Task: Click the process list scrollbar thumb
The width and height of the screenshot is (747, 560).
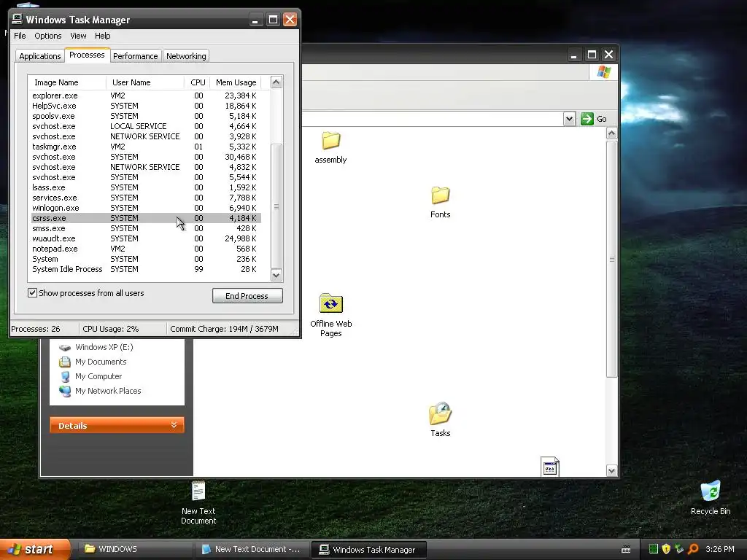Action: tap(276, 206)
